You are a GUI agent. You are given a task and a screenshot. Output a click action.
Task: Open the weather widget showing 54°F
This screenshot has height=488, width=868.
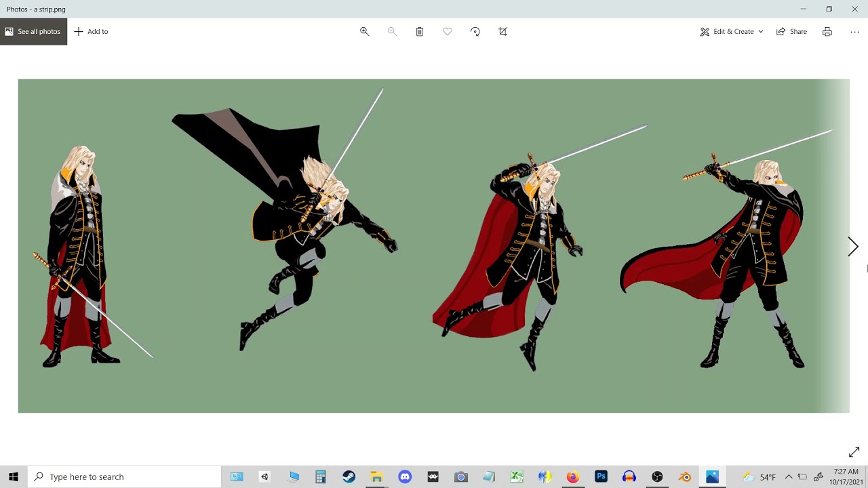click(759, 476)
